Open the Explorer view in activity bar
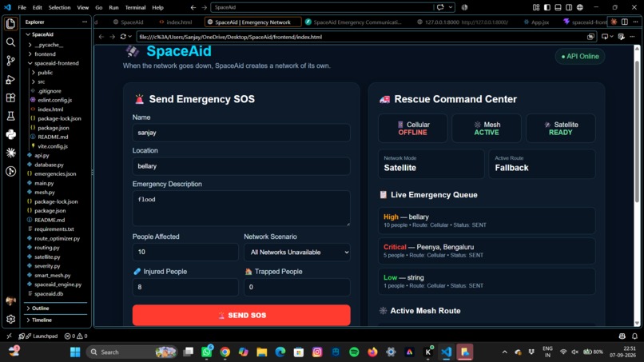 (10, 23)
